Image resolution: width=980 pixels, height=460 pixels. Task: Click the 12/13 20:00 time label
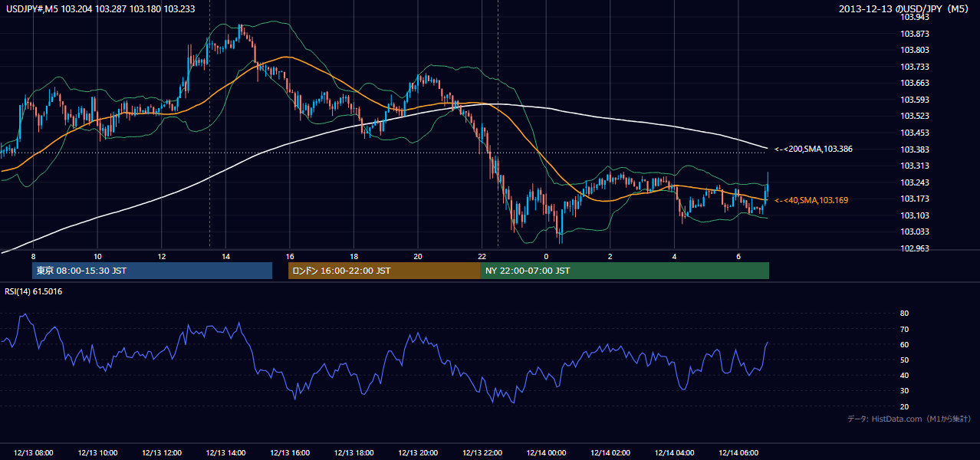[418, 452]
